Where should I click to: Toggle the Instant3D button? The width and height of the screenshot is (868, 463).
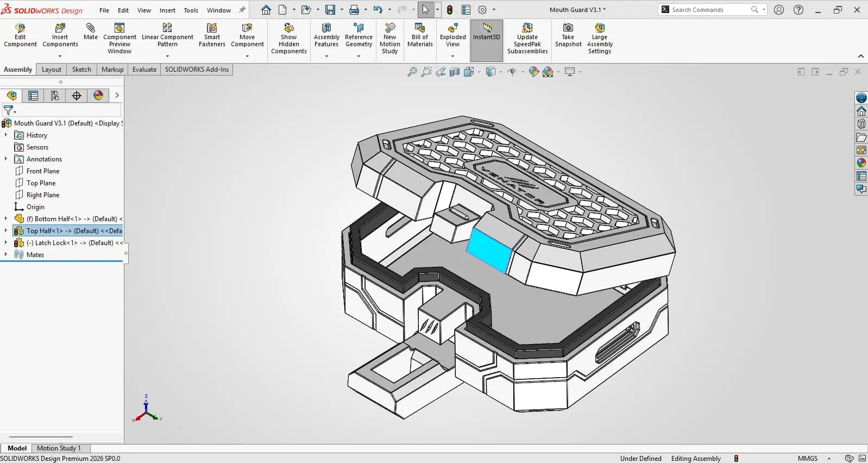point(487,40)
